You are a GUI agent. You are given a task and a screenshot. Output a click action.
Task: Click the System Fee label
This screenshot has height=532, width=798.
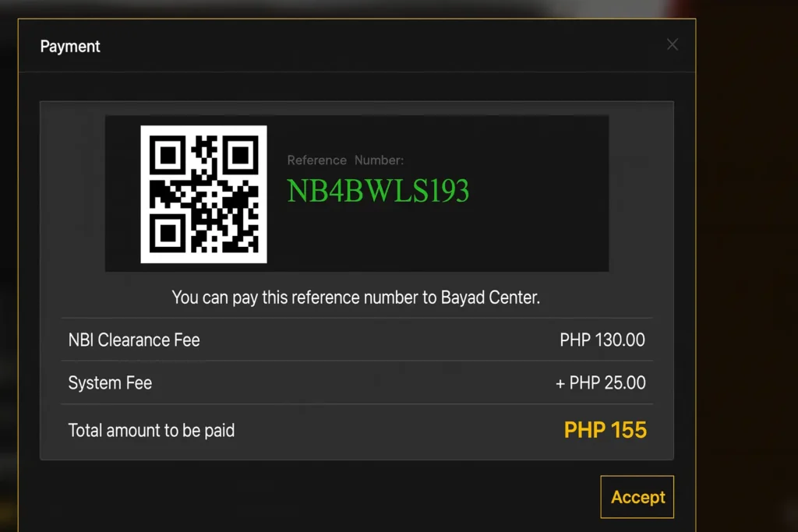pos(110,382)
